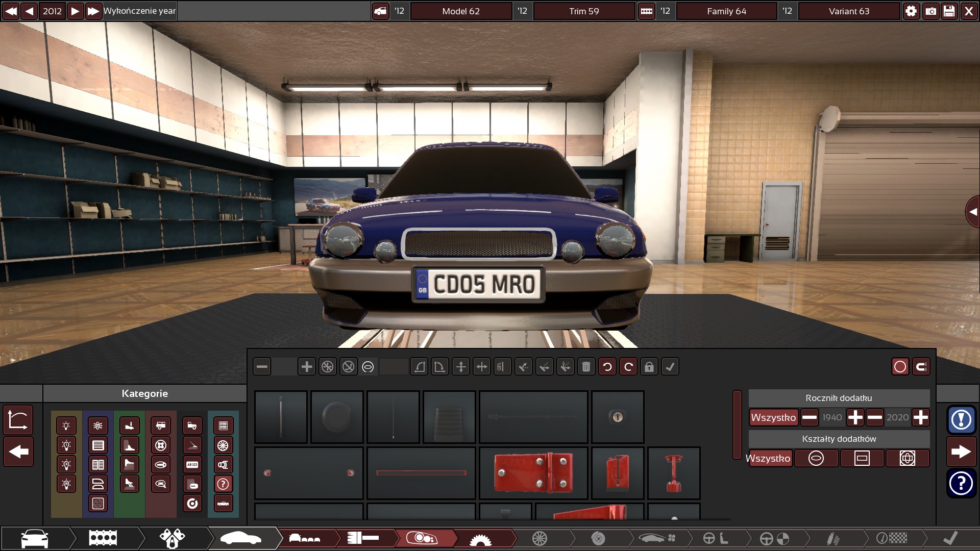The height and width of the screenshot is (551, 980).
Task: Toggle the red circle symmetry mode
Action: [900, 366]
